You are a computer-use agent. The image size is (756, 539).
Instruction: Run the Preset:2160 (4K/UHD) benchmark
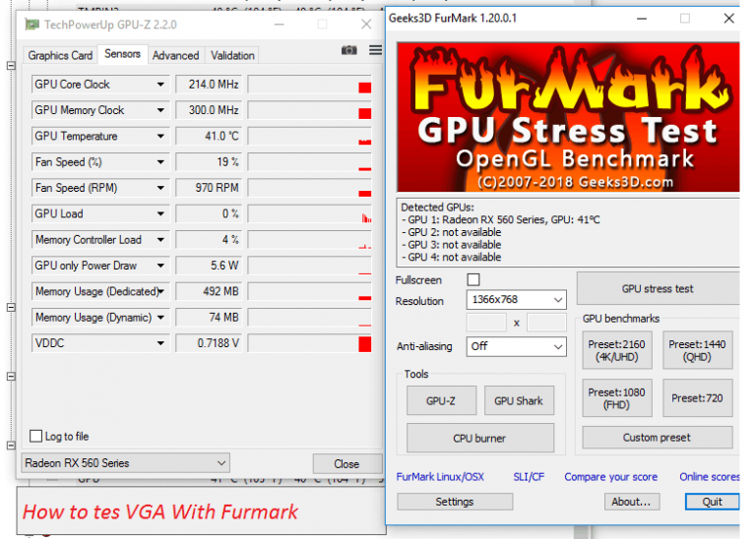click(x=616, y=350)
